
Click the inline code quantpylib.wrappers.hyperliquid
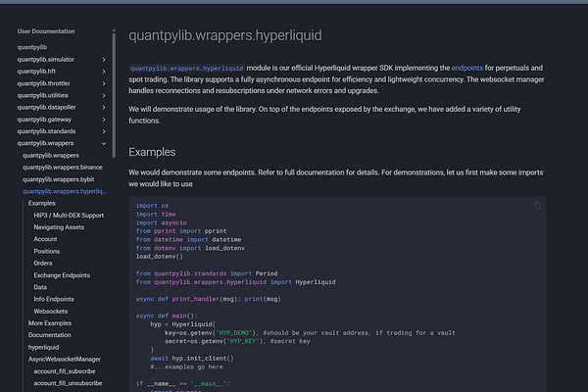pyautogui.click(x=187, y=69)
